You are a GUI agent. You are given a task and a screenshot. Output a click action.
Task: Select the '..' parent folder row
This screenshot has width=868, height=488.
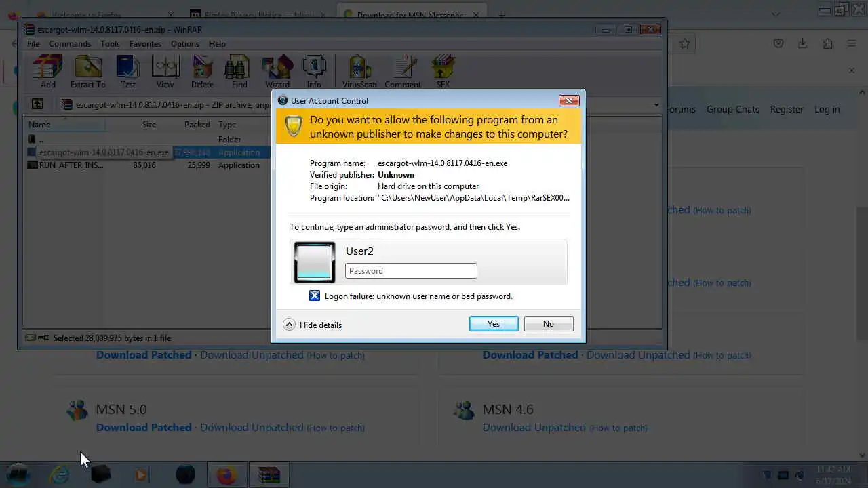(148, 140)
